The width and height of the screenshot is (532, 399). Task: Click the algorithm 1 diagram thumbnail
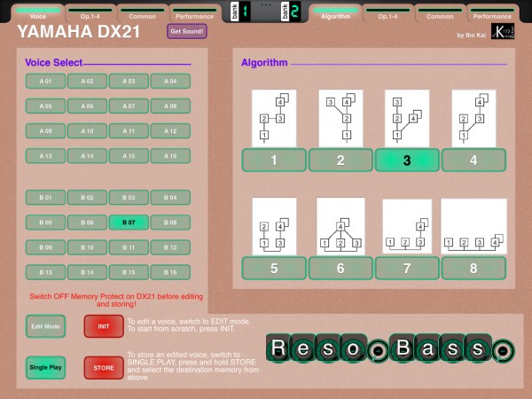click(274, 118)
